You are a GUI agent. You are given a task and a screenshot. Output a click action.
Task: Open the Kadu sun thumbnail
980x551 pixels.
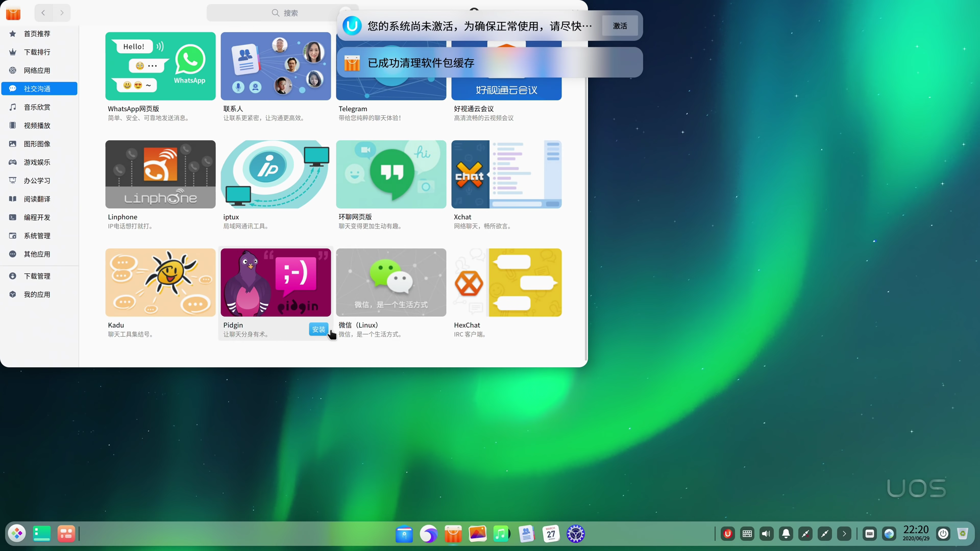click(160, 283)
